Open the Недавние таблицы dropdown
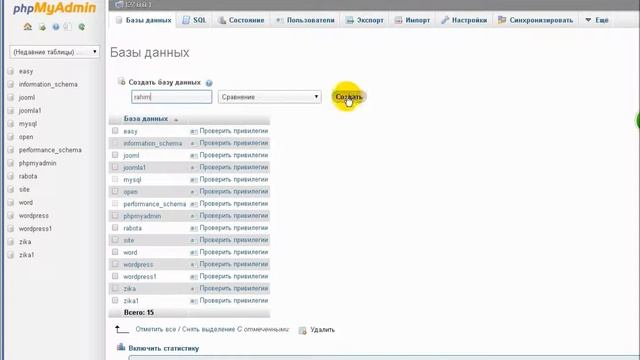The width and height of the screenshot is (640, 360). (x=54, y=52)
